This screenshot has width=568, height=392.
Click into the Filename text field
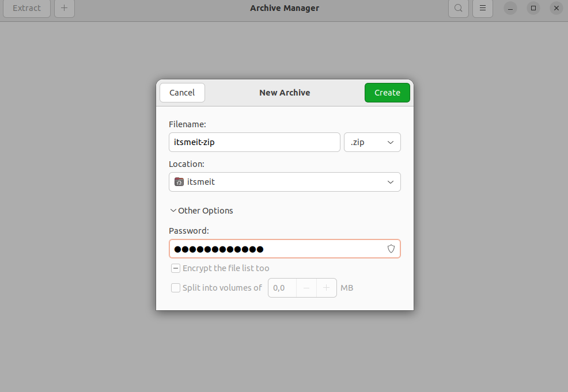pos(254,142)
